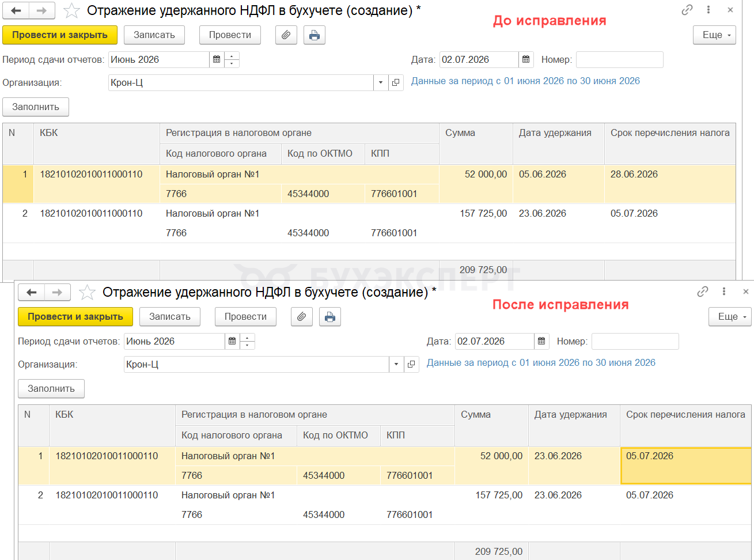This screenshot has width=754, height=560.
Task: Expand the Организация dropdown in the upper window
Action: point(381,83)
